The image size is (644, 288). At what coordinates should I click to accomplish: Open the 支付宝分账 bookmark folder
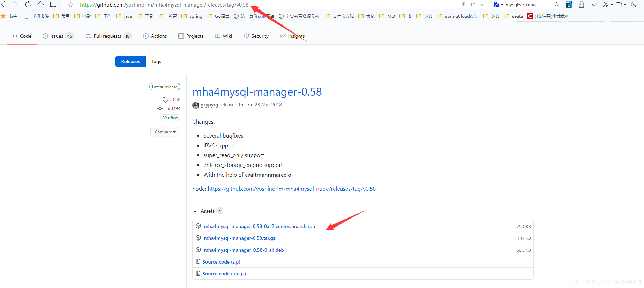click(339, 16)
